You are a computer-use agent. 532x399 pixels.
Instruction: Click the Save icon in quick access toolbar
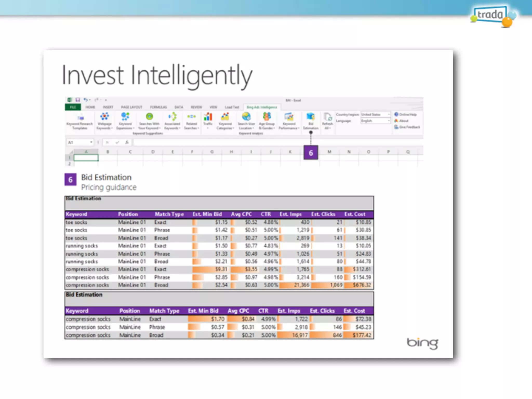[x=77, y=100]
